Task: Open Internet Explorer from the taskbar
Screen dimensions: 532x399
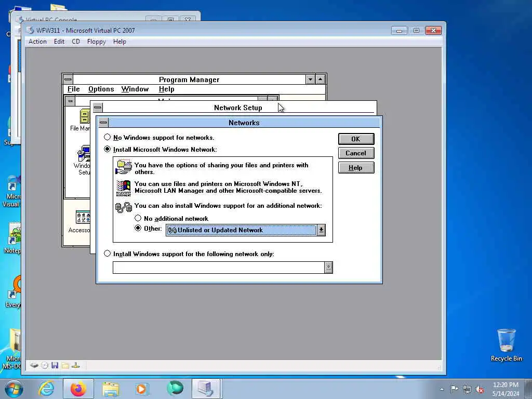Action: click(46, 389)
